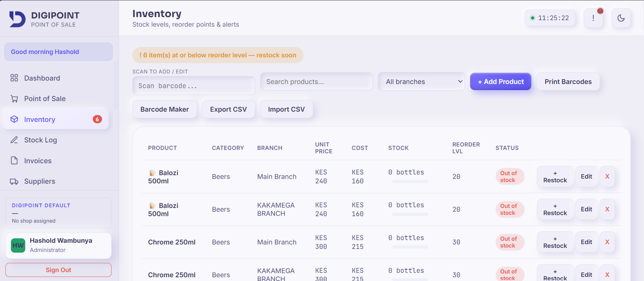Expand the All branches dropdown
Screen dimensions: 644x281
click(421, 82)
